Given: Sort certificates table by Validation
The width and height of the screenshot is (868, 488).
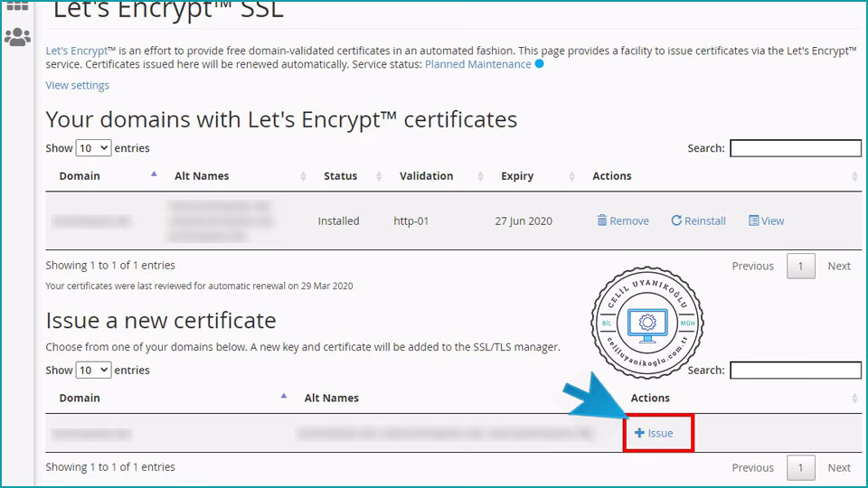Looking at the screenshot, I should pyautogui.click(x=426, y=176).
